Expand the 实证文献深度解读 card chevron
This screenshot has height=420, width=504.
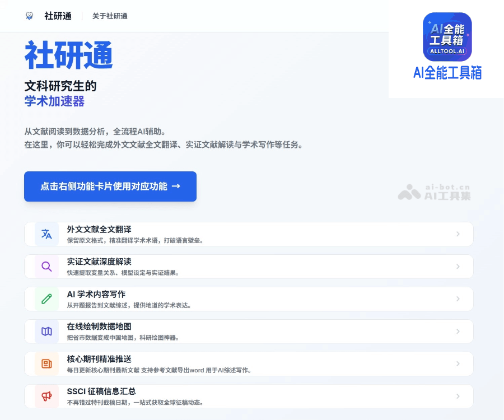click(x=458, y=267)
